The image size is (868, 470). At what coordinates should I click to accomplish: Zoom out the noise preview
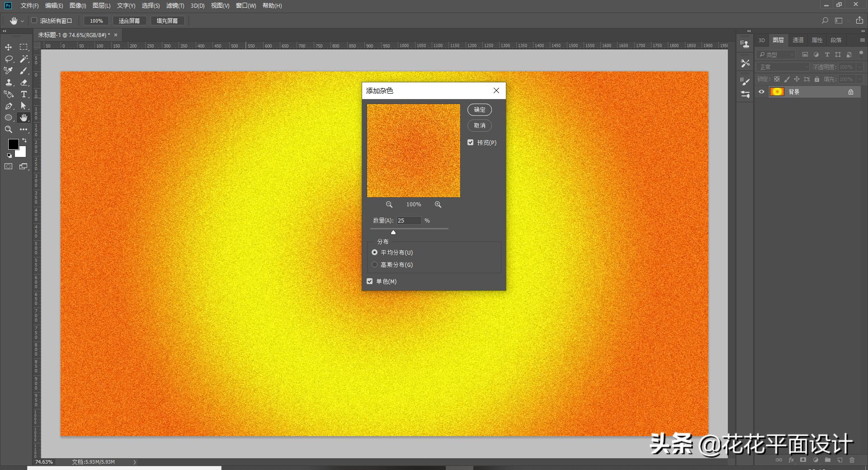tap(389, 204)
